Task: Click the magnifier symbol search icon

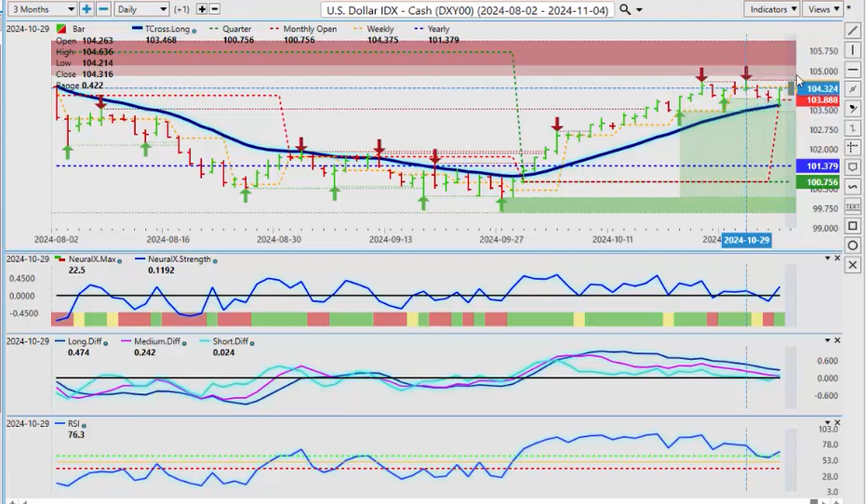Action: (626, 9)
